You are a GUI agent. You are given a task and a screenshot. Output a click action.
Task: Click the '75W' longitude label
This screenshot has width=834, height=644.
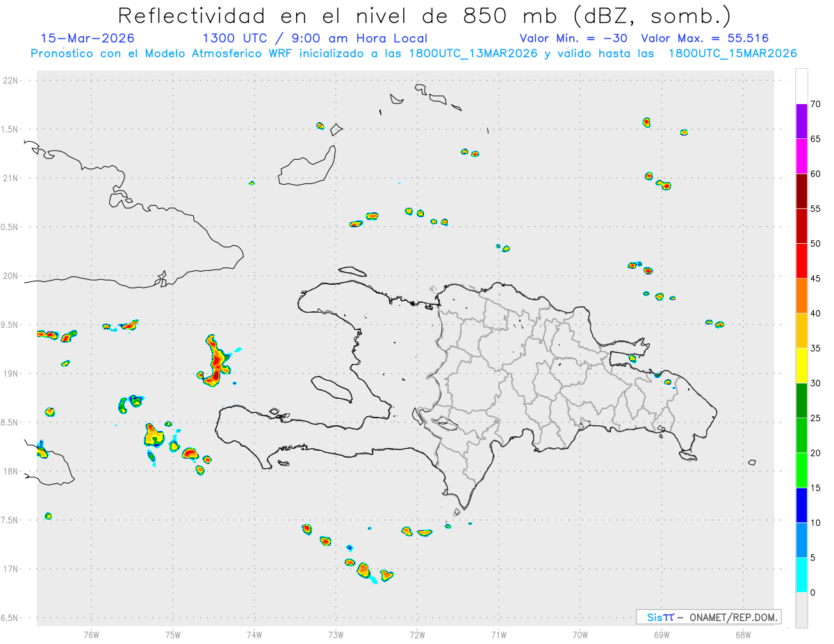172,635
